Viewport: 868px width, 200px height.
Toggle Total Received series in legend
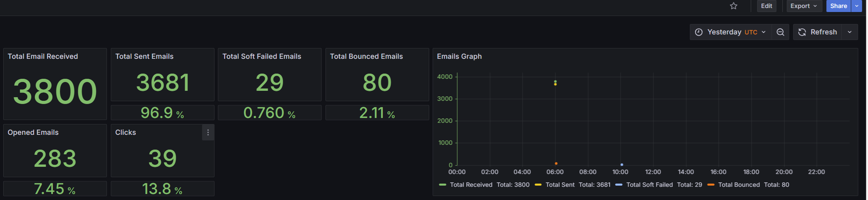pos(471,185)
